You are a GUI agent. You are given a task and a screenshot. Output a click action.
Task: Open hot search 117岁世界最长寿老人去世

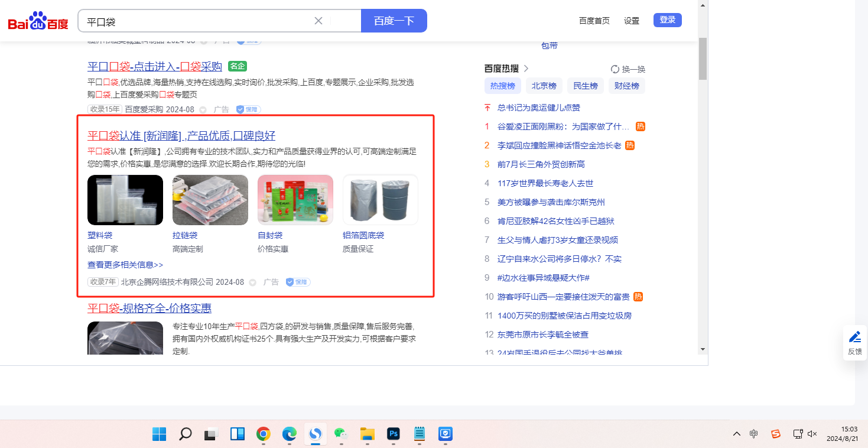click(545, 183)
